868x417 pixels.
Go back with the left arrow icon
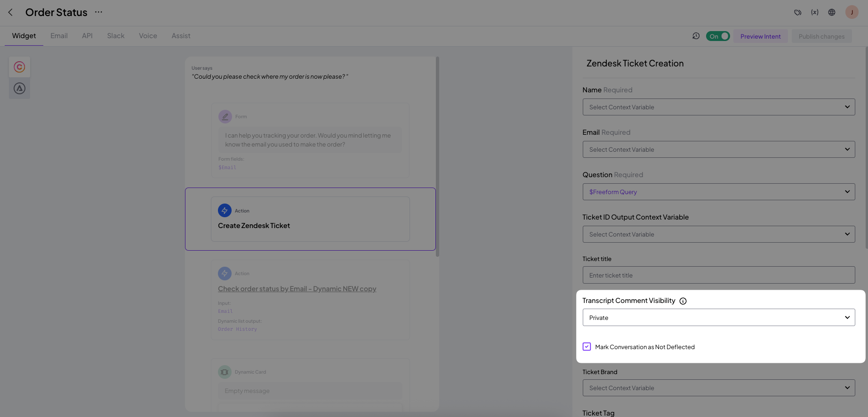(10, 12)
